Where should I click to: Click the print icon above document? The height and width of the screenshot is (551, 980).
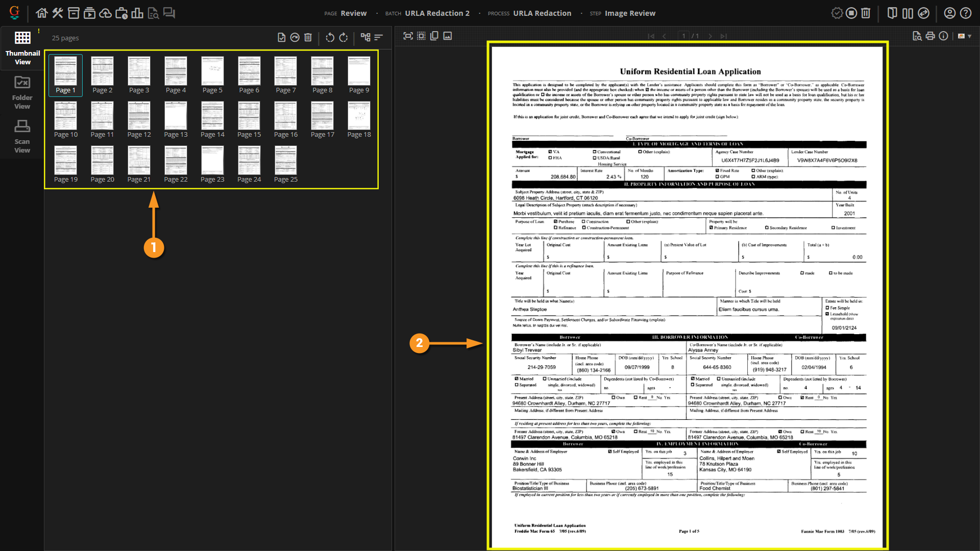(x=930, y=36)
